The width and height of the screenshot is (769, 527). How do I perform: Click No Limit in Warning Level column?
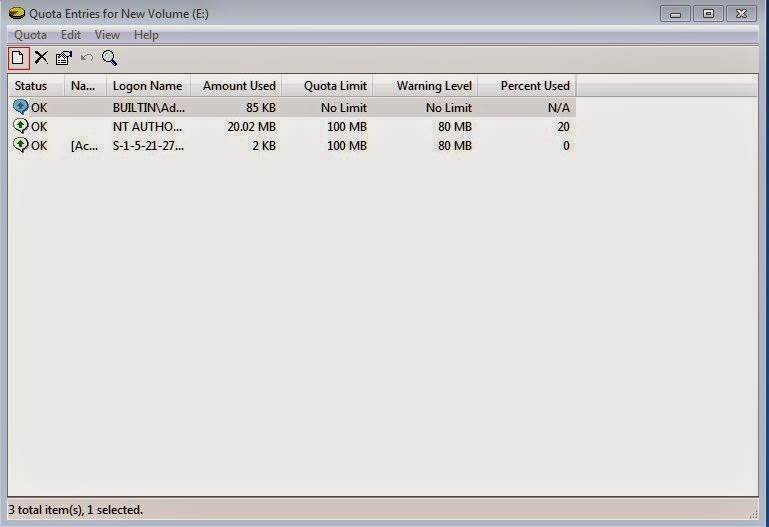coord(449,107)
